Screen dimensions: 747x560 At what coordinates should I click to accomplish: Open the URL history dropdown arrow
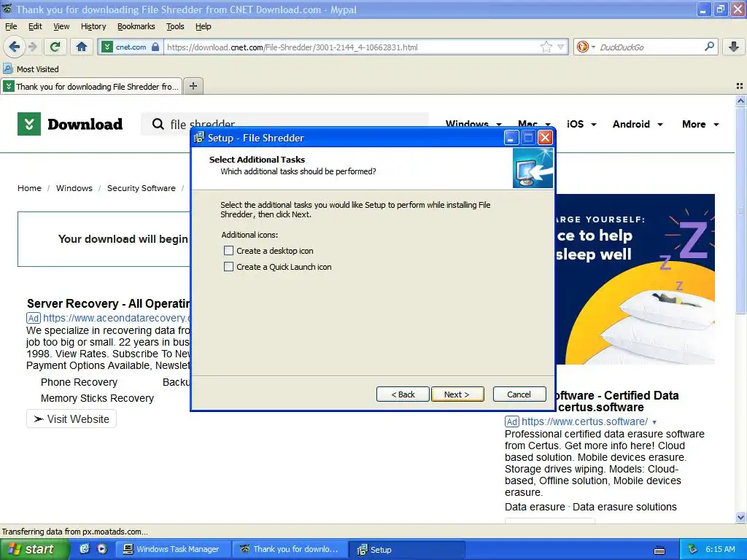pyautogui.click(x=561, y=47)
